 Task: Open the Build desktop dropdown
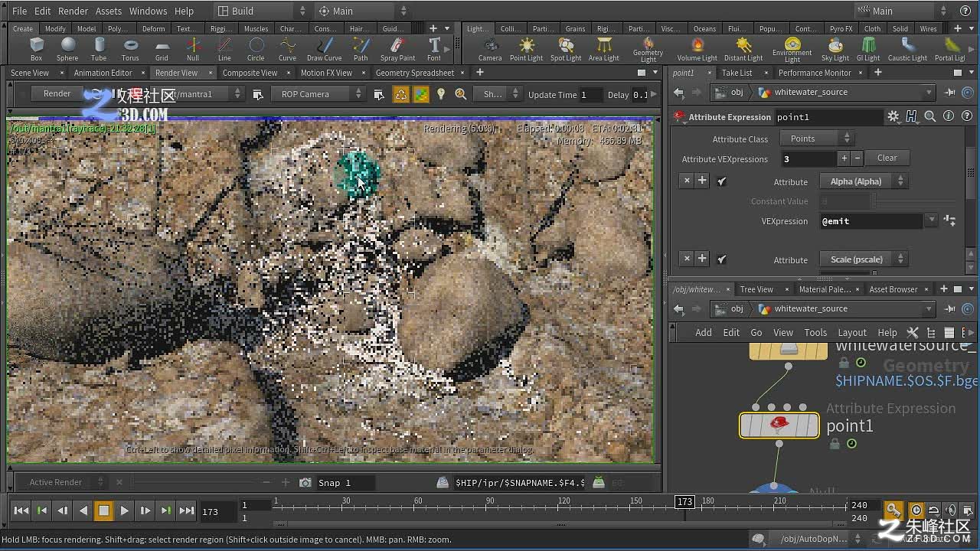pos(260,11)
